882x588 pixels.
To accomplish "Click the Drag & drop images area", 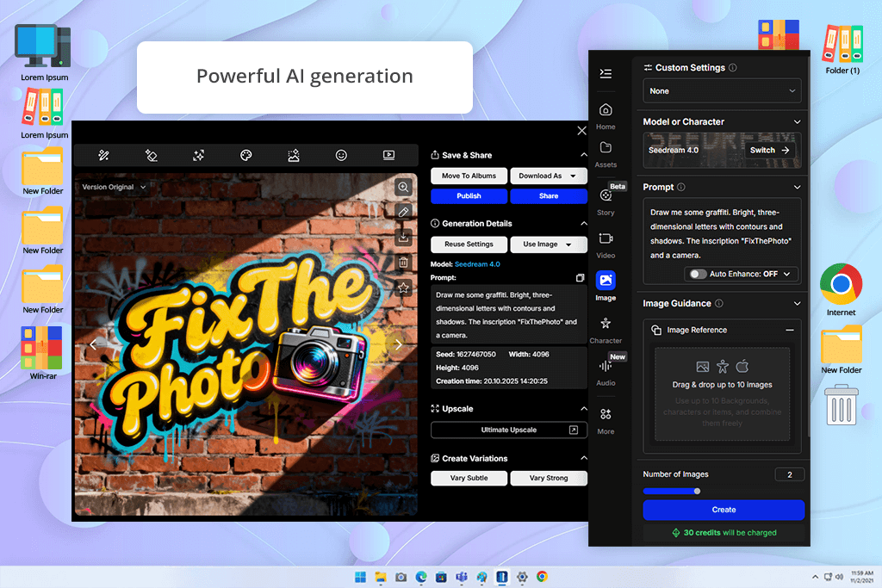I will (723, 394).
